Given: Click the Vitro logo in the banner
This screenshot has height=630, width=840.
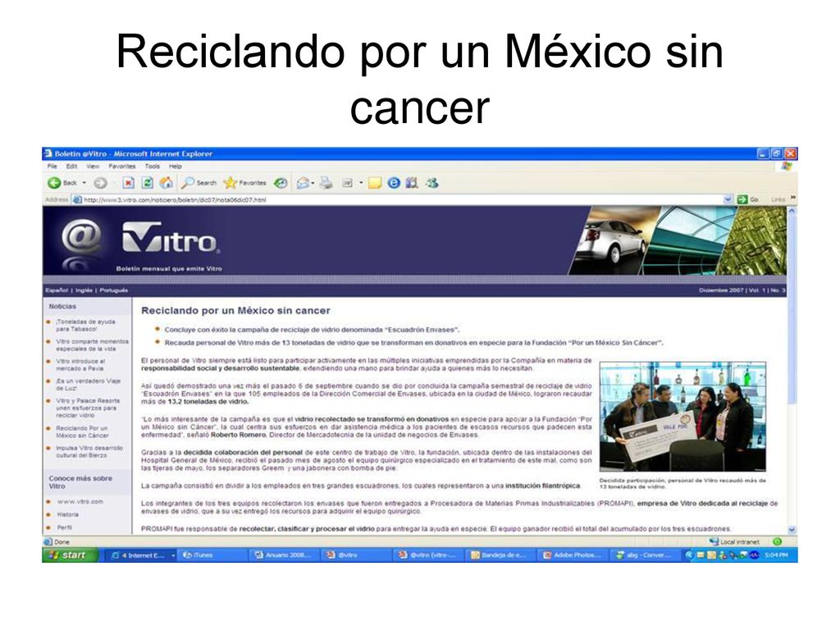Looking at the screenshot, I should [x=171, y=237].
